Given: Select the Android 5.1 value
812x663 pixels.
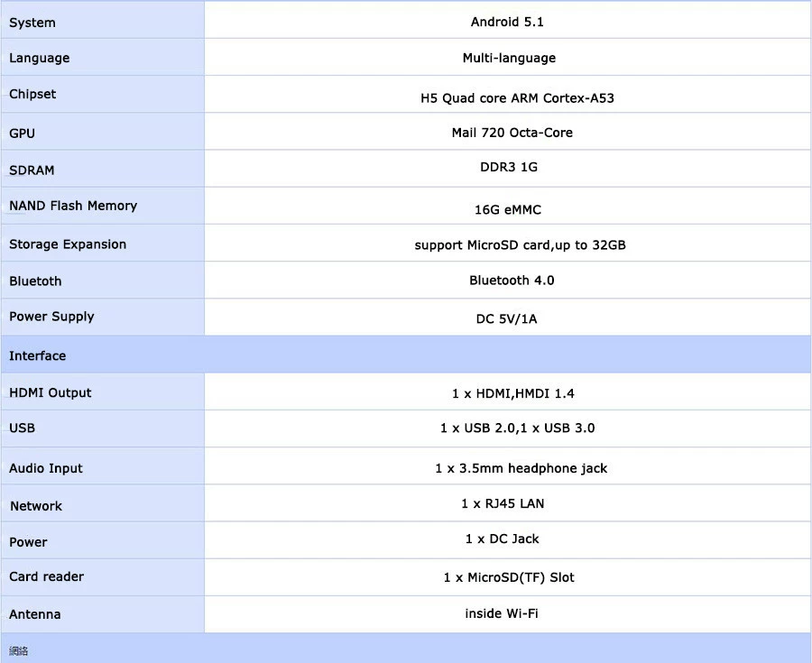Looking at the screenshot, I should [507, 22].
